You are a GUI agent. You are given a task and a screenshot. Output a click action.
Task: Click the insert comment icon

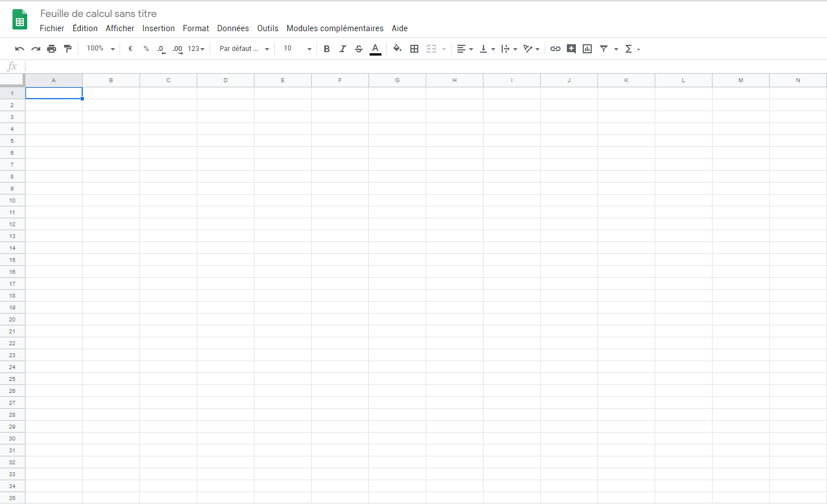point(571,49)
